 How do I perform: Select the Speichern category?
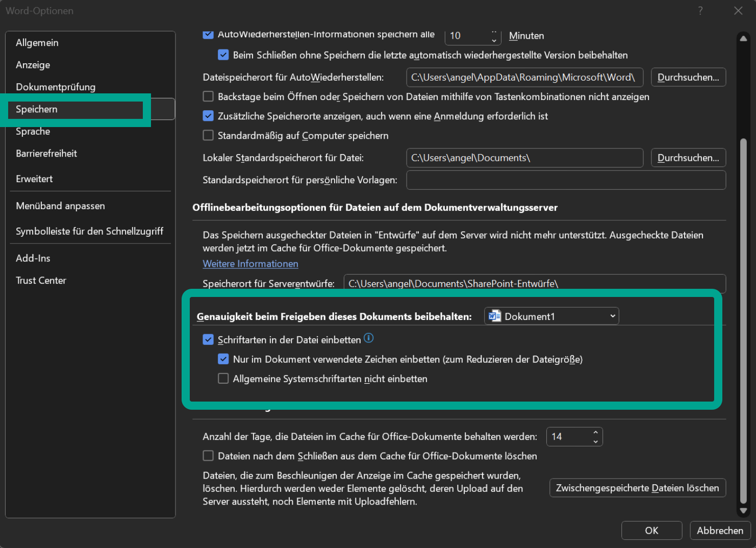pyautogui.click(x=90, y=109)
